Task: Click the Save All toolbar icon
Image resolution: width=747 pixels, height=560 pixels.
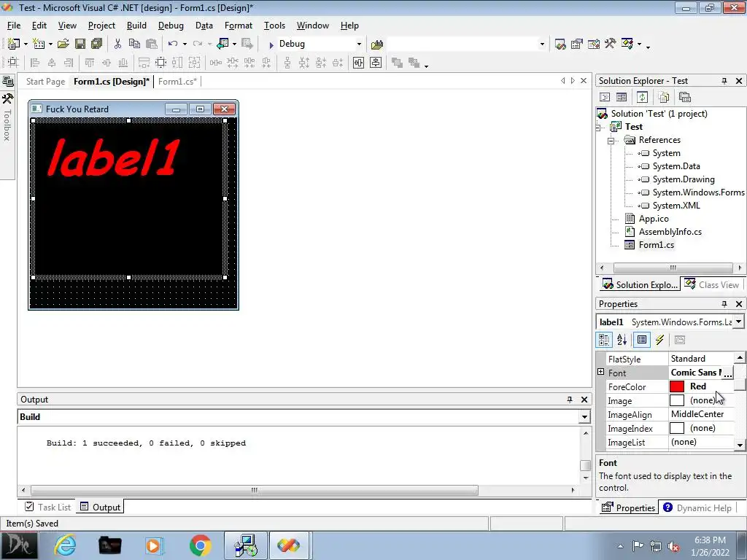Action: tap(97, 44)
